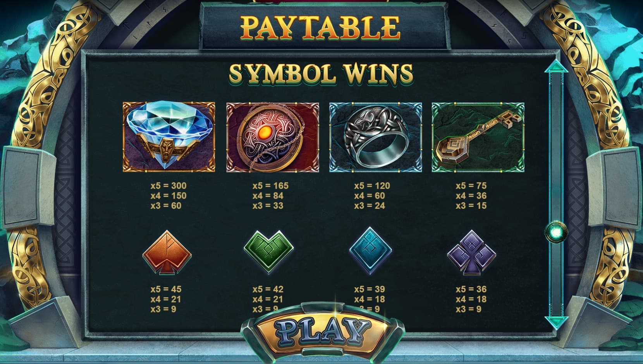Click the amulet x5 = 165 payout
643x364 pixels.
click(x=270, y=185)
